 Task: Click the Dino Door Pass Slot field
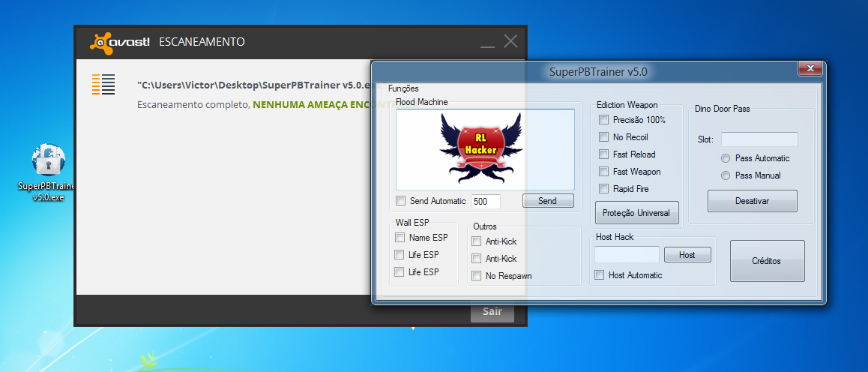tap(759, 139)
